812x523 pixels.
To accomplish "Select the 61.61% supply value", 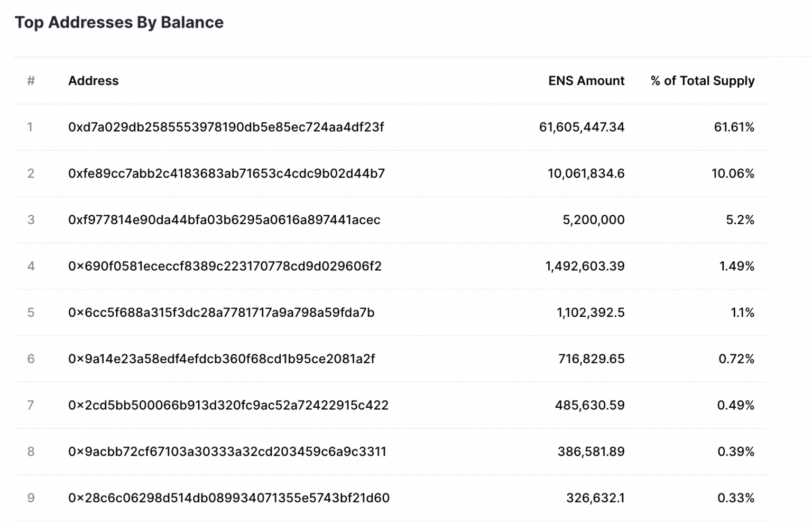I will (734, 127).
